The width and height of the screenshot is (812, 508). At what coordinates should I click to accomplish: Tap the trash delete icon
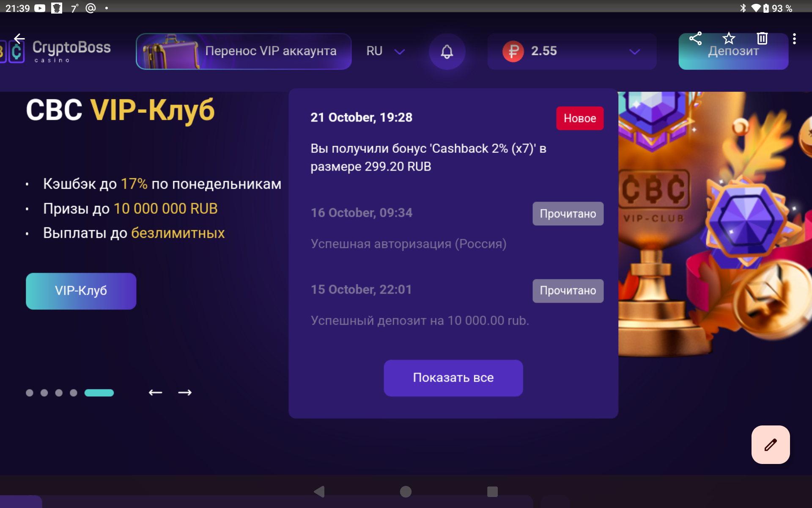(x=762, y=39)
